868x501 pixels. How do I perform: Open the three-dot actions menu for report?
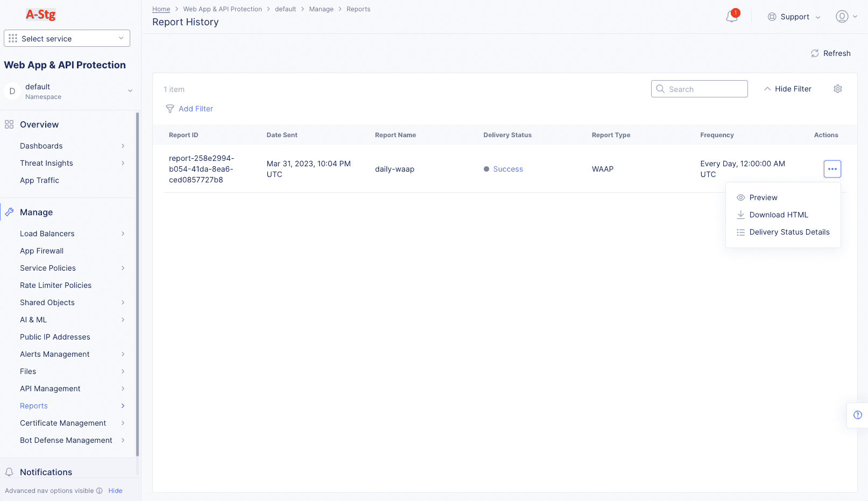832,169
